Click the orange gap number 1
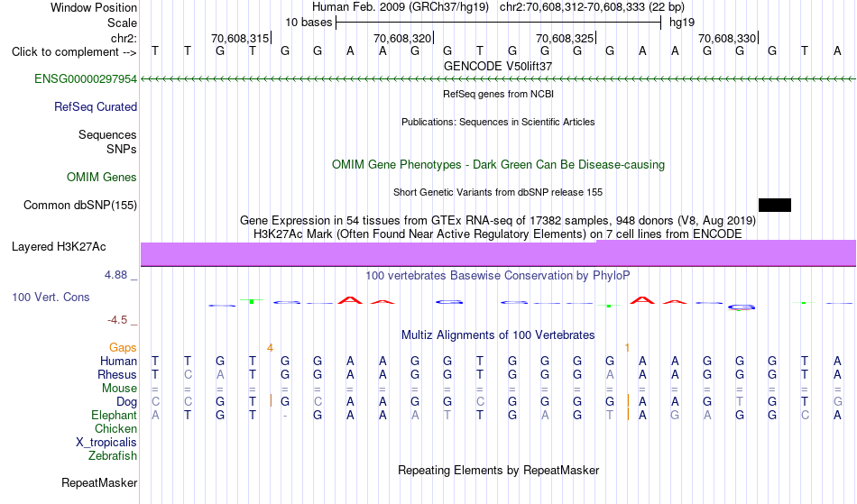This screenshot has width=857, height=504. click(628, 348)
